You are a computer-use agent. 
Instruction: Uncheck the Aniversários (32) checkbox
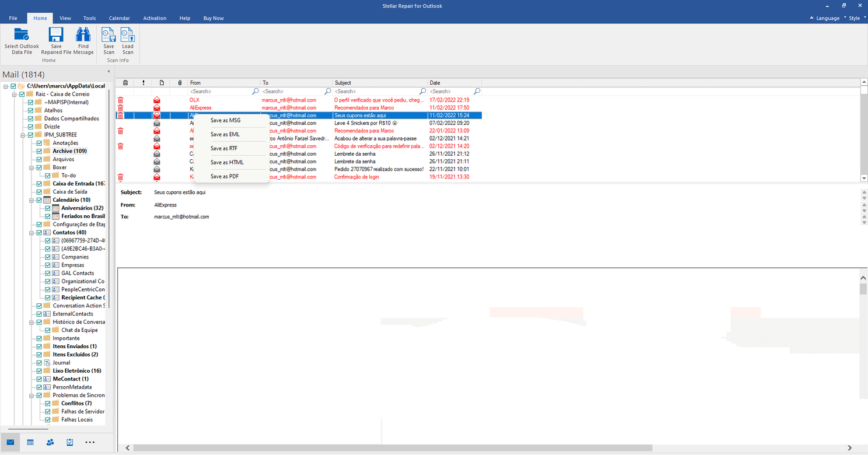tap(48, 208)
